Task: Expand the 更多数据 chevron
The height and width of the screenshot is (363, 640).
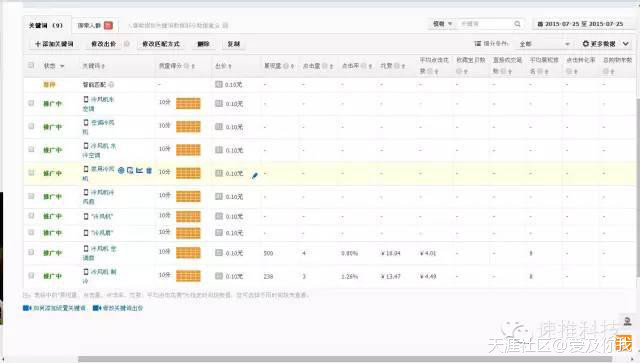Action: pos(626,43)
